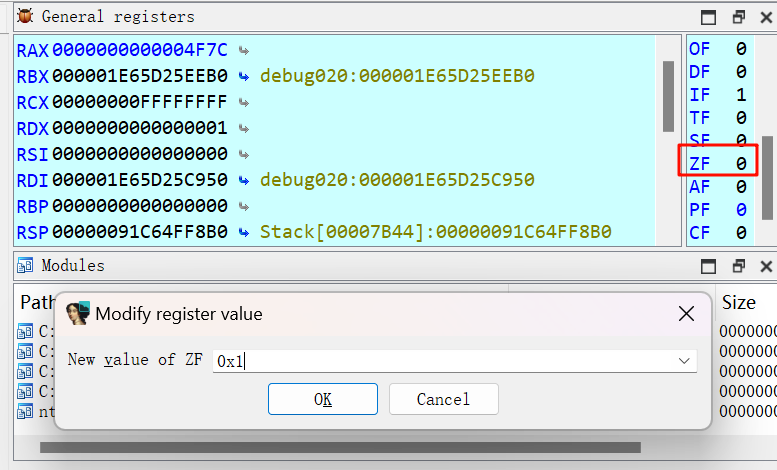Click into the New value of ZF field
Image resolution: width=777 pixels, height=470 pixels.
pyautogui.click(x=440, y=361)
